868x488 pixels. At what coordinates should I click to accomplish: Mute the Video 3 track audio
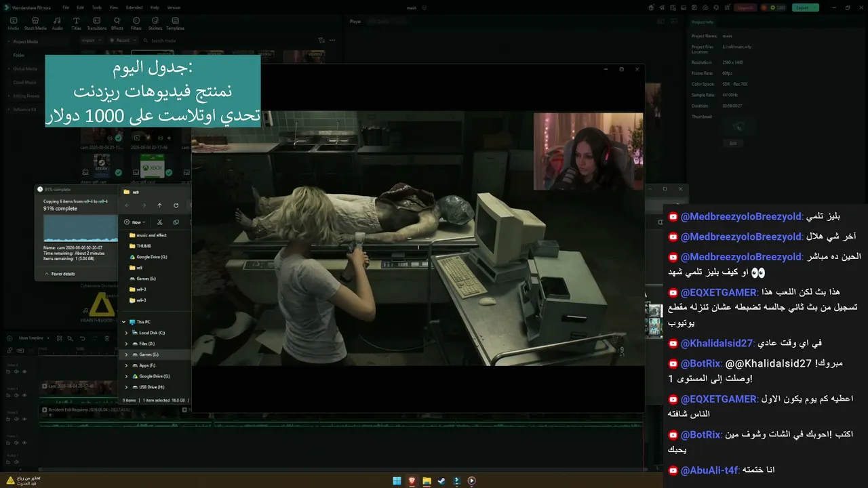click(x=18, y=395)
